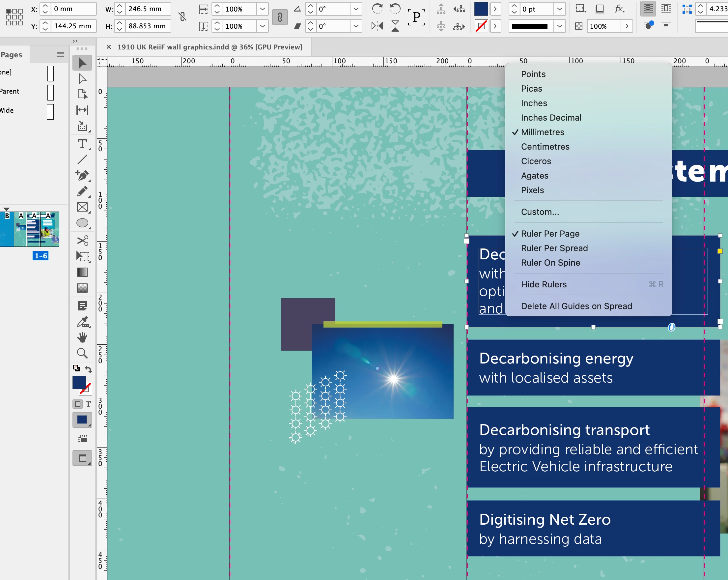Choose Centimetres as ruler unit
The height and width of the screenshot is (580, 728).
[x=545, y=147]
